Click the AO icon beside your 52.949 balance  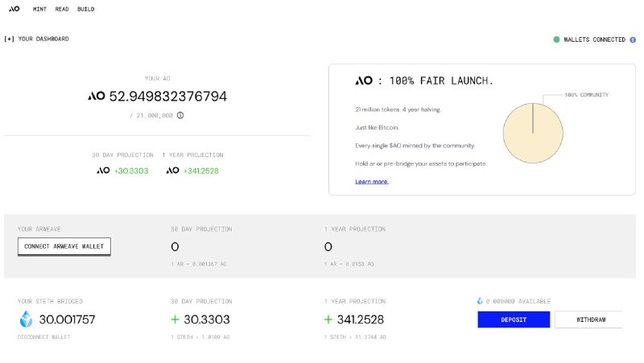(x=96, y=97)
